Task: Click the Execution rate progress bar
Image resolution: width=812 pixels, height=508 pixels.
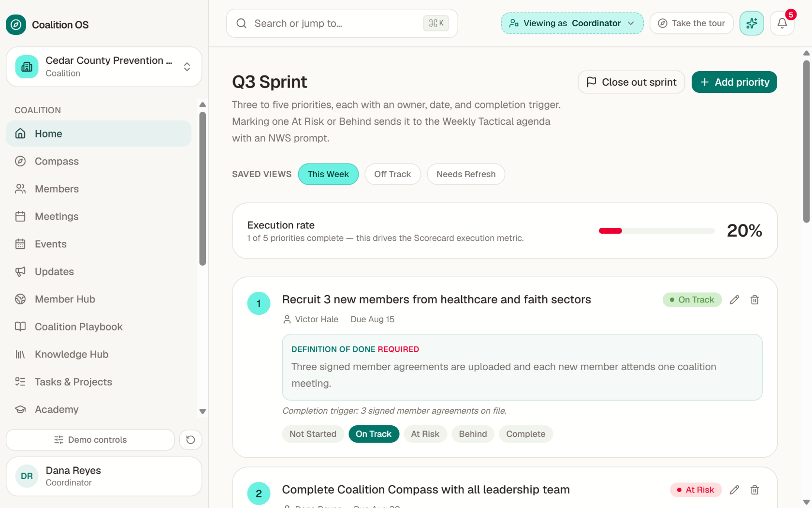Action: (x=656, y=231)
